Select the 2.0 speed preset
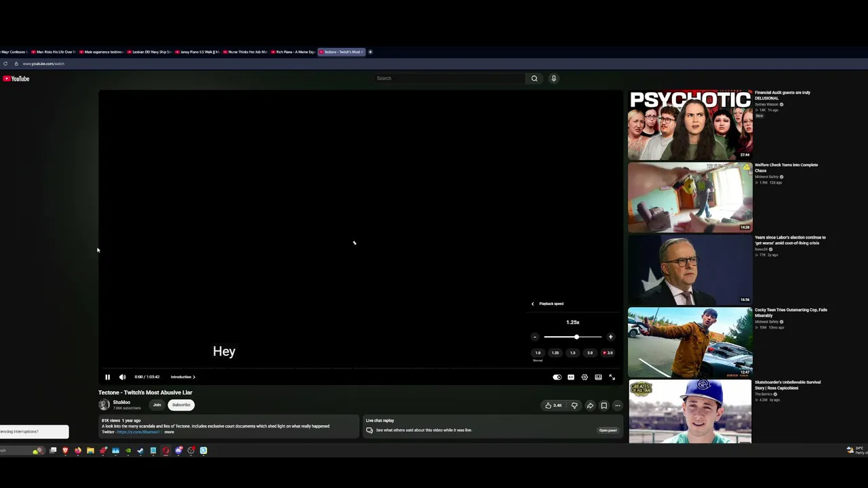The width and height of the screenshot is (868, 488). pyautogui.click(x=589, y=352)
